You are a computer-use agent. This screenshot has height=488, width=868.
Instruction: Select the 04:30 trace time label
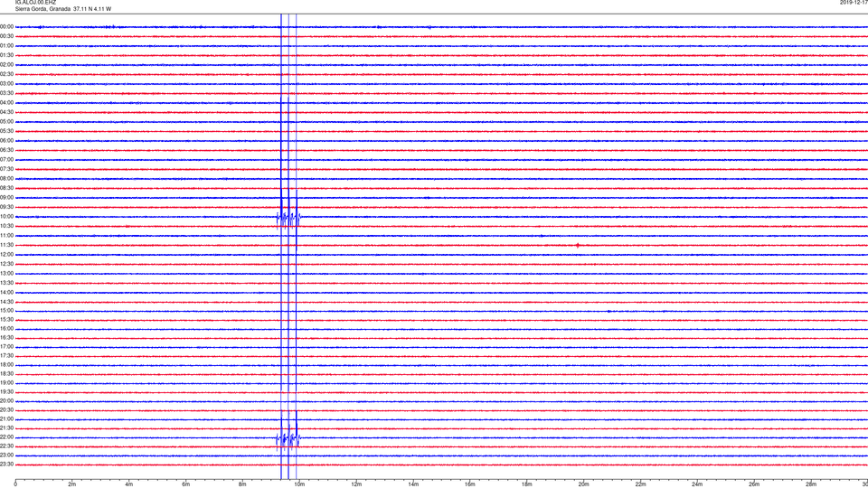pyautogui.click(x=6, y=112)
